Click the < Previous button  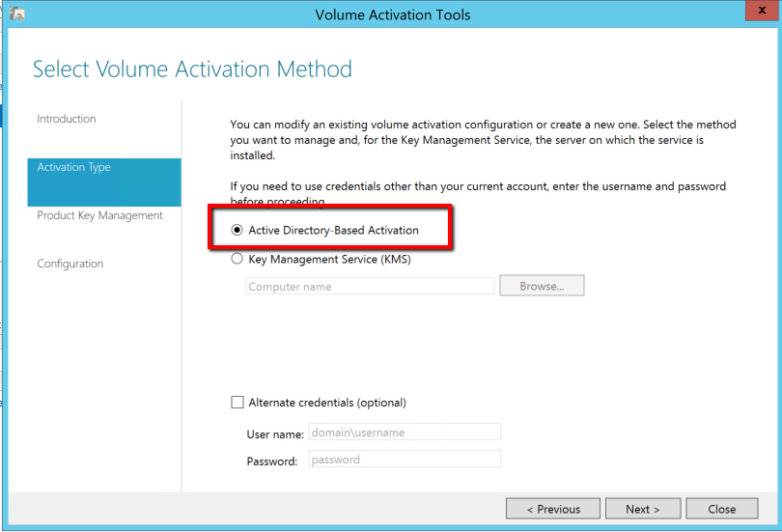click(x=553, y=509)
